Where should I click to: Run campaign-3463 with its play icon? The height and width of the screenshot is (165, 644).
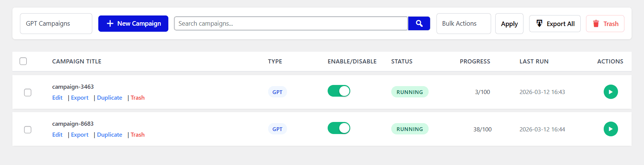tap(610, 92)
